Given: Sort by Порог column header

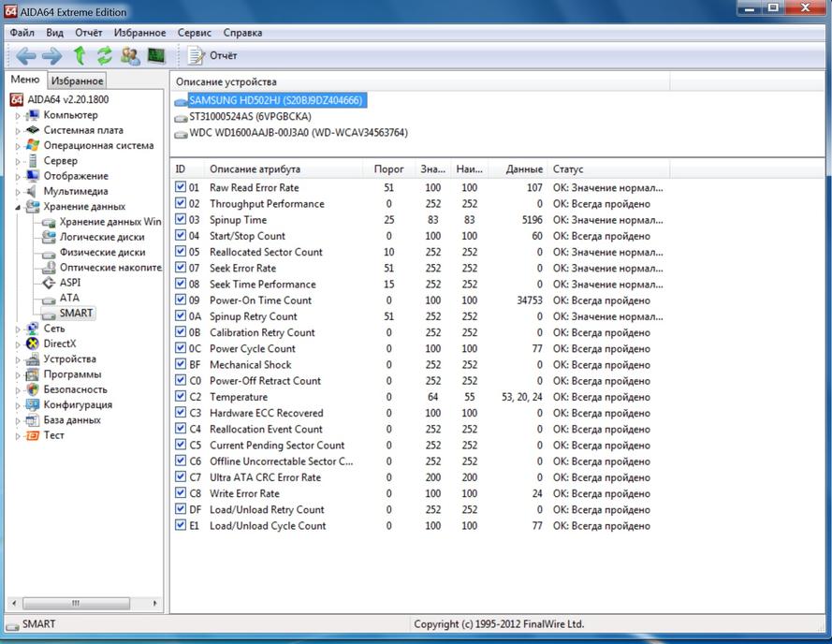Looking at the screenshot, I should coord(389,168).
